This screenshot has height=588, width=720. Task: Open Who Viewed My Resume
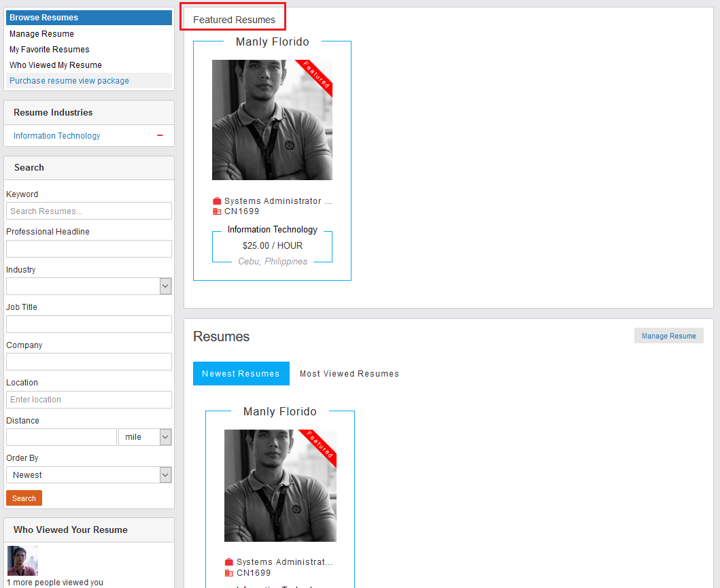pos(56,65)
